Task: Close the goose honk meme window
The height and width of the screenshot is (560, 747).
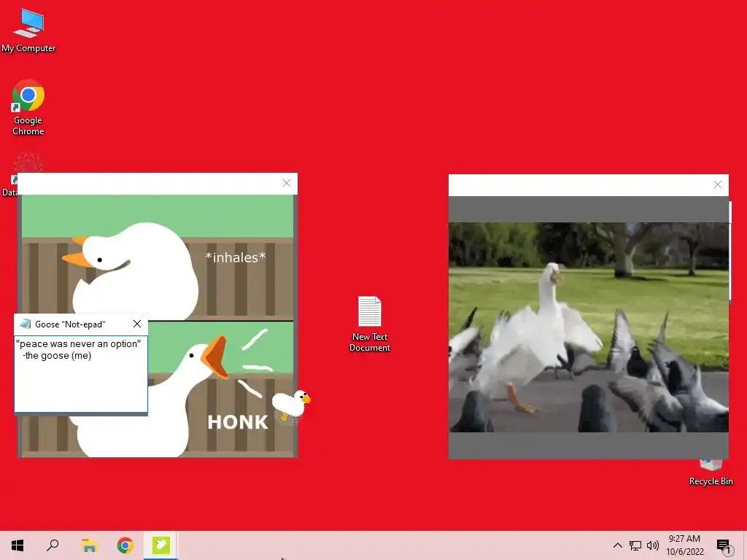Action: [x=286, y=183]
